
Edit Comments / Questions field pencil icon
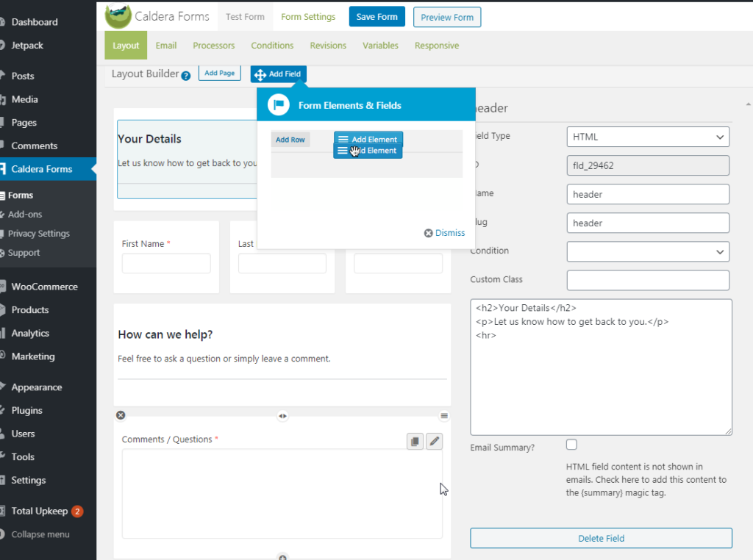click(x=434, y=441)
